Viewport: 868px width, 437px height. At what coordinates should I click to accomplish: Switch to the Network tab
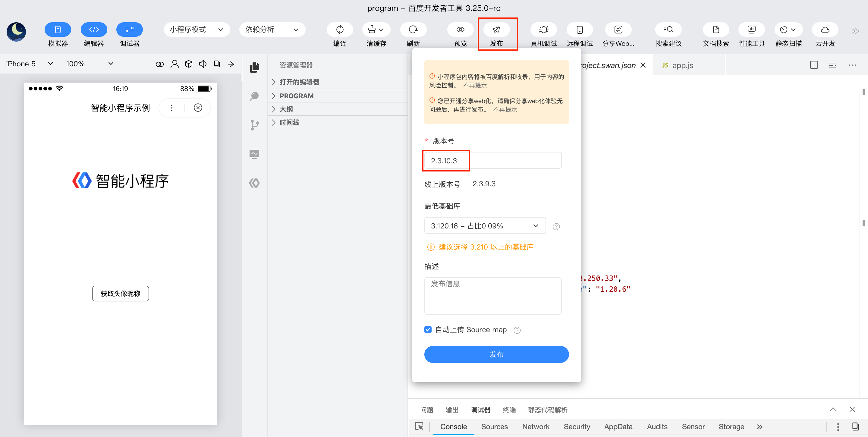coord(536,426)
